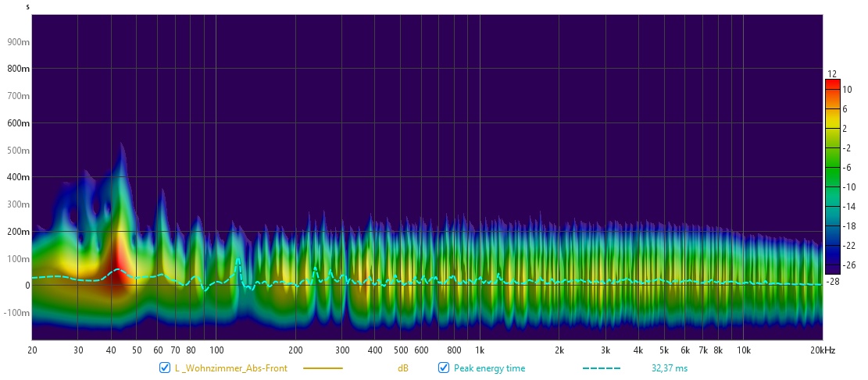
Task: Click the dark blue bottom of color scale
Action: (832, 264)
